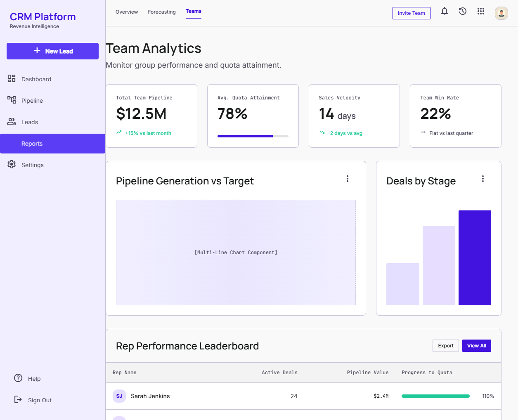Image resolution: width=518 pixels, height=420 pixels.
Task: Click the Active Deals column header
Action: coord(279,373)
